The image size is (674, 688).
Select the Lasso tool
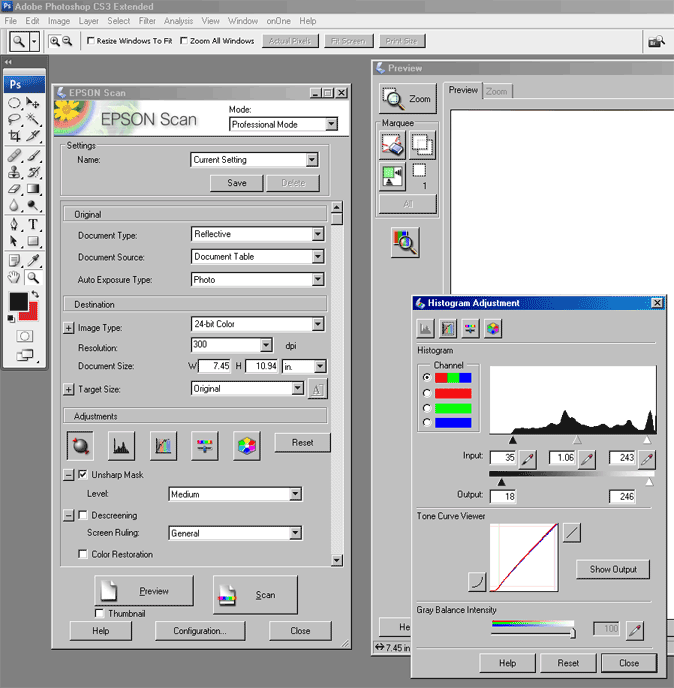(14, 119)
